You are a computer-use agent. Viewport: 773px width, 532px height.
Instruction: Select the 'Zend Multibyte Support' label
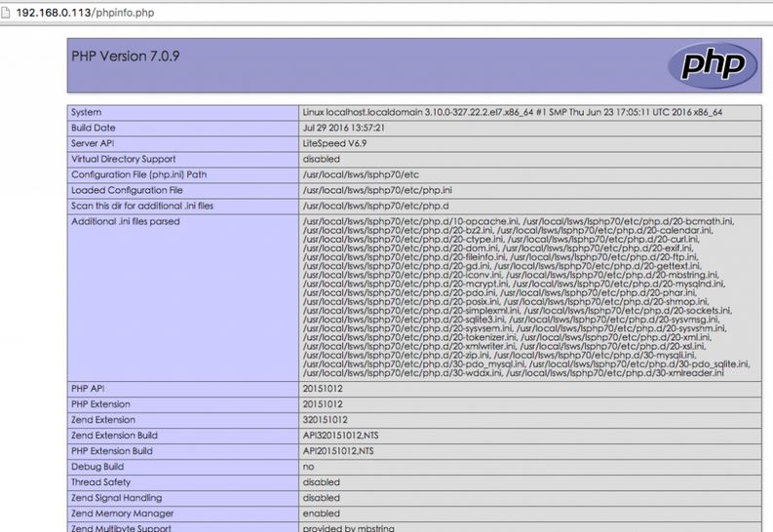121,528
